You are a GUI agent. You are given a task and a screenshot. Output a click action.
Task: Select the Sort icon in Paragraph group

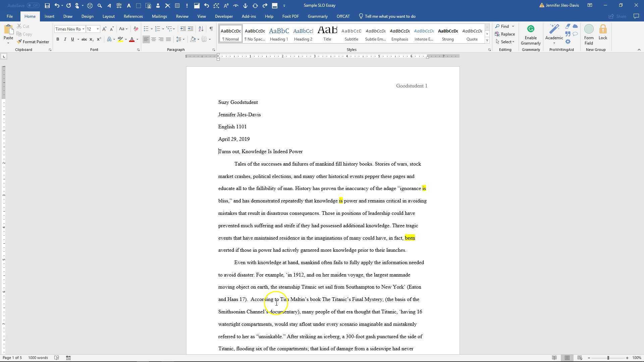[201, 29]
